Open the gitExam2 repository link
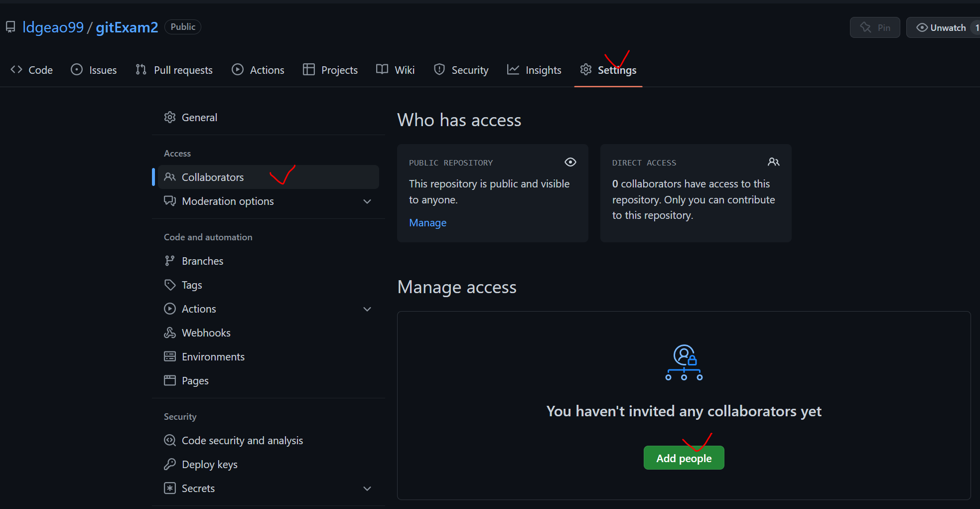This screenshot has height=509, width=980. point(127,27)
